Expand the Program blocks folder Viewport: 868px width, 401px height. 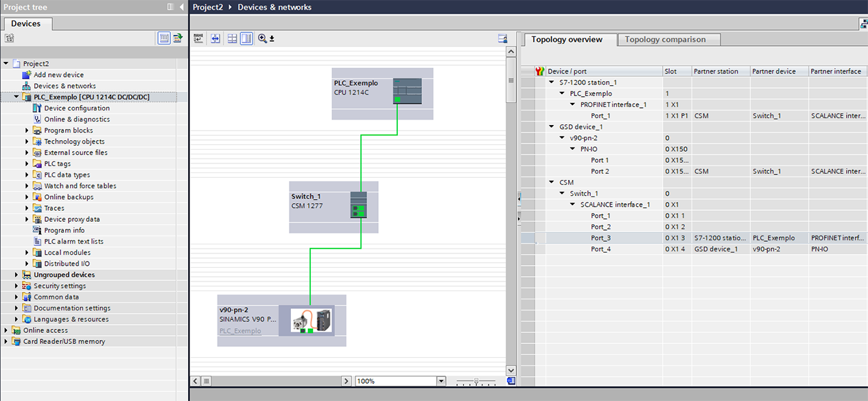(27, 130)
